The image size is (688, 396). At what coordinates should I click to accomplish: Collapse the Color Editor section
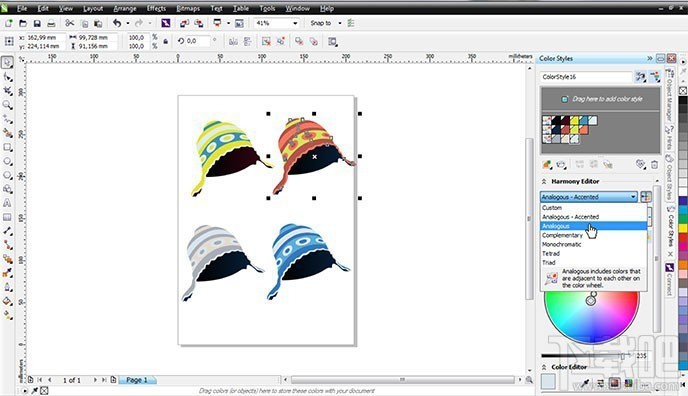544,367
